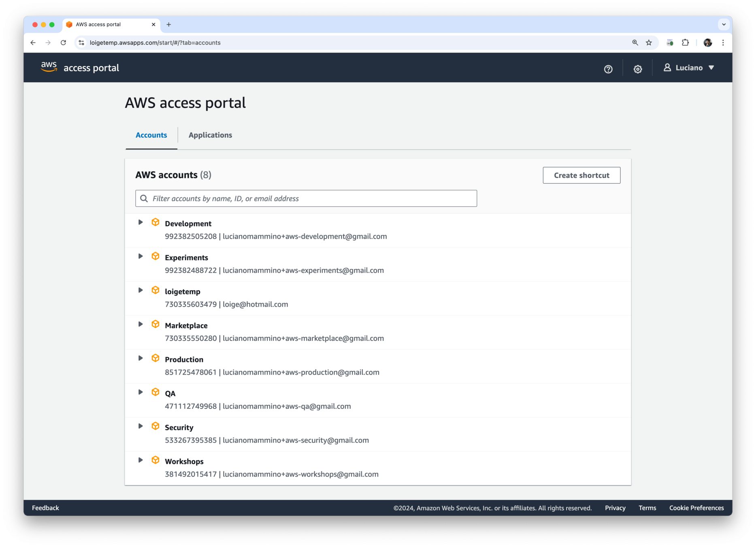
Task: Click the site information icon in address bar
Action: pyautogui.click(x=81, y=43)
